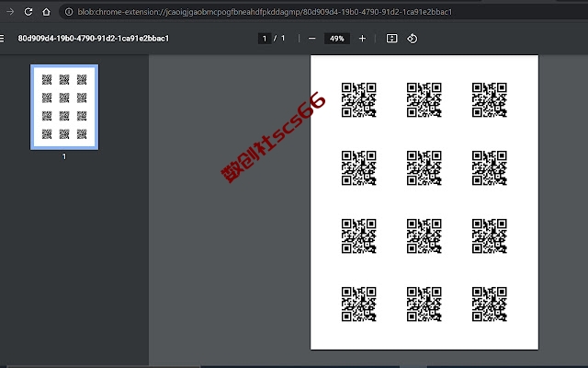Click the fit to page icon
Viewport: 588px width, 368px height.
pyautogui.click(x=391, y=39)
